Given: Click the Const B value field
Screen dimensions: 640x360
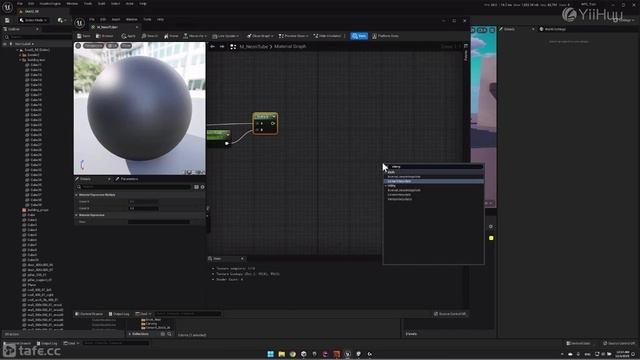Looking at the screenshot, I should coord(144,208).
